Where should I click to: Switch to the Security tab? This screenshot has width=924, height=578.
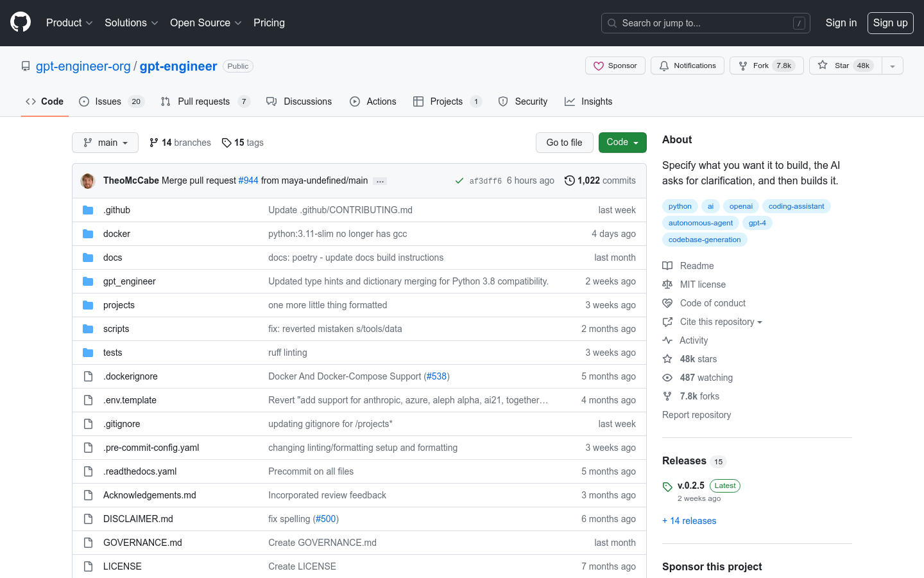[523, 101]
